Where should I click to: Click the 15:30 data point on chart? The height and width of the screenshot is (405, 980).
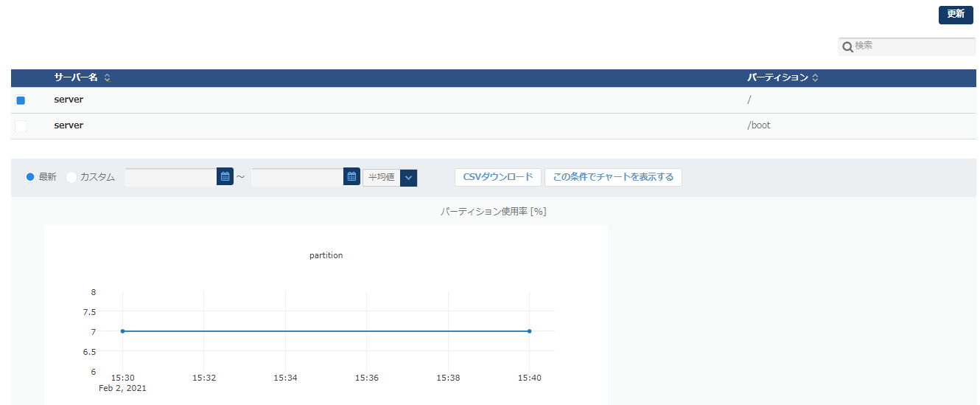tap(122, 331)
